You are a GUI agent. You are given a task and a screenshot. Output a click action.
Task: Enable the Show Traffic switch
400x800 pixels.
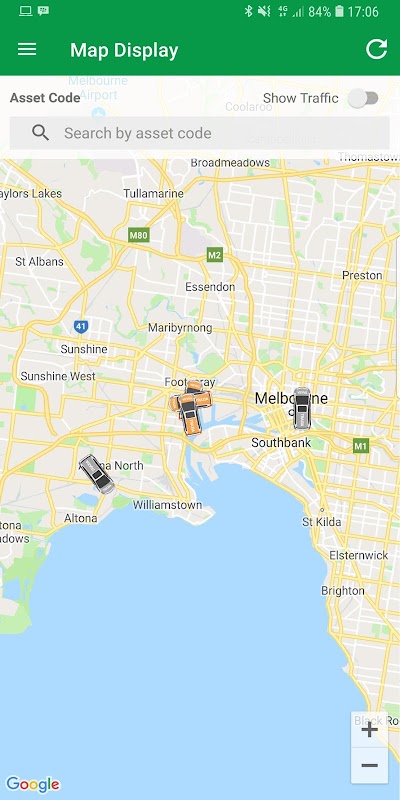[363, 98]
